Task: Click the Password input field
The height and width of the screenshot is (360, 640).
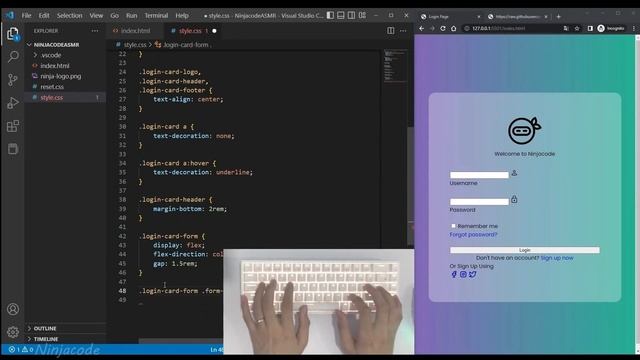Action: pos(479,202)
